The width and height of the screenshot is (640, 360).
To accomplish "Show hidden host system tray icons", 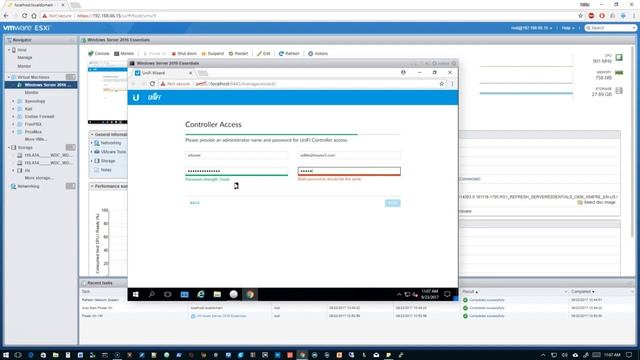I will 543,355.
